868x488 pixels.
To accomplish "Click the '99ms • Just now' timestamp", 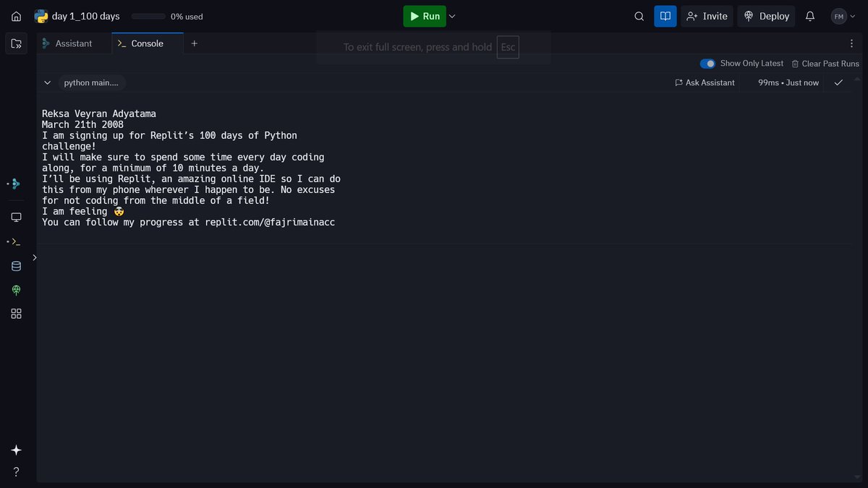I will [788, 82].
